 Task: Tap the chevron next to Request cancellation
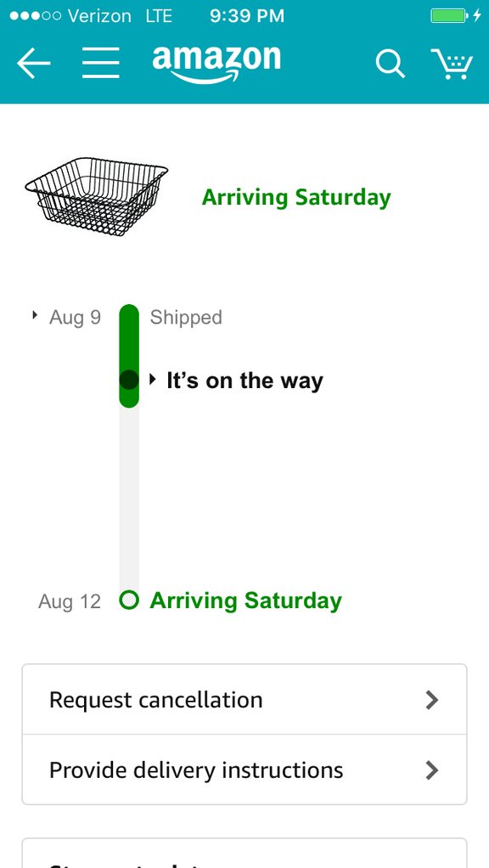click(x=432, y=701)
